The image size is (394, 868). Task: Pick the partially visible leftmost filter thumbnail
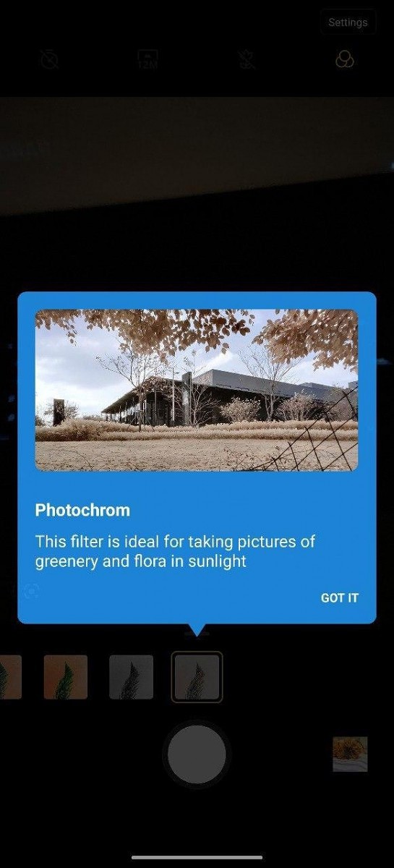10,677
